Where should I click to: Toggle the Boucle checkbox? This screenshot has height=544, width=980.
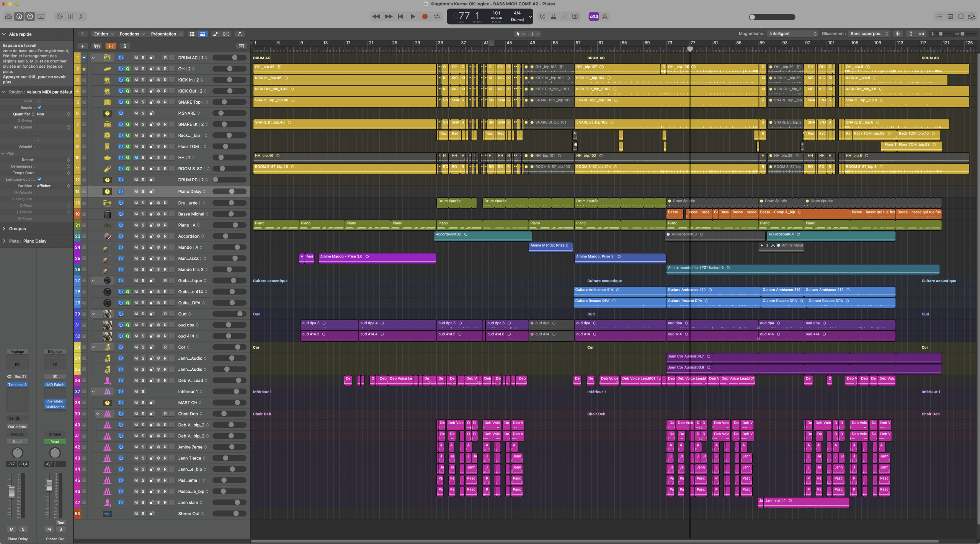pyautogui.click(x=39, y=108)
